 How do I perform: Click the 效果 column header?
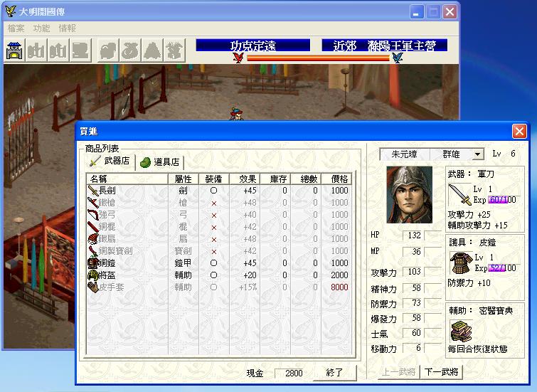(x=245, y=179)
